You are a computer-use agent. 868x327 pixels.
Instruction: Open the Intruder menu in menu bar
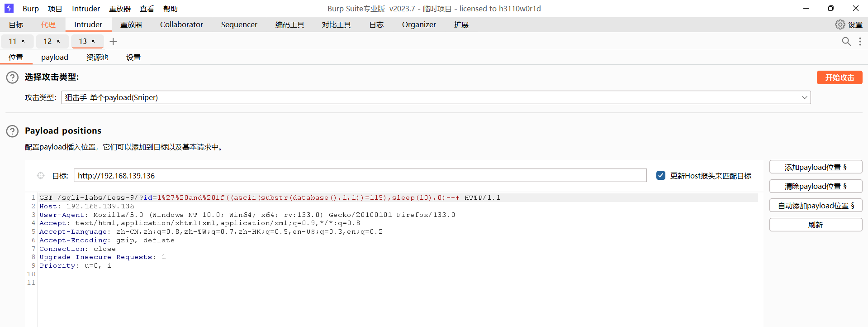(x=86, y=9)
